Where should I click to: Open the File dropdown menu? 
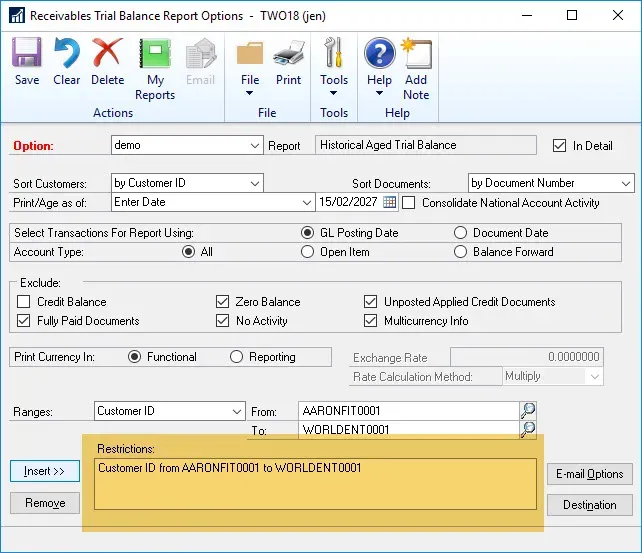[x=250, y=68]
